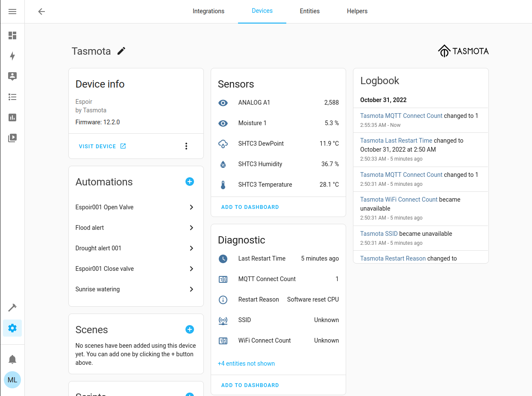Open notifications bell in sidebar
532x396 pixels.
click(x=12, y=359)
